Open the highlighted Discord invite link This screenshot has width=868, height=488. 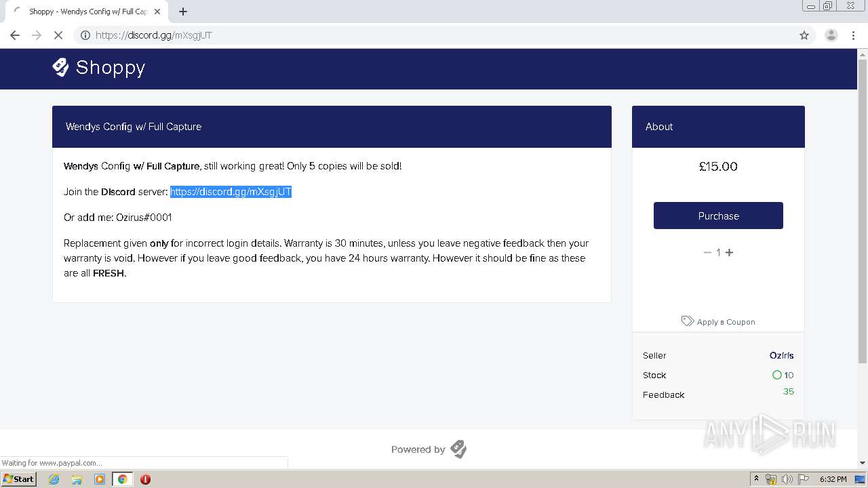click(231, 192)
